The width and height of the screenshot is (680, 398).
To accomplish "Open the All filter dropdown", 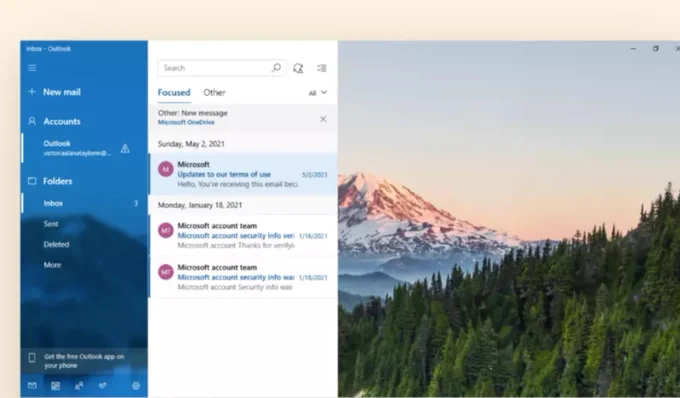I will point(318,93).
